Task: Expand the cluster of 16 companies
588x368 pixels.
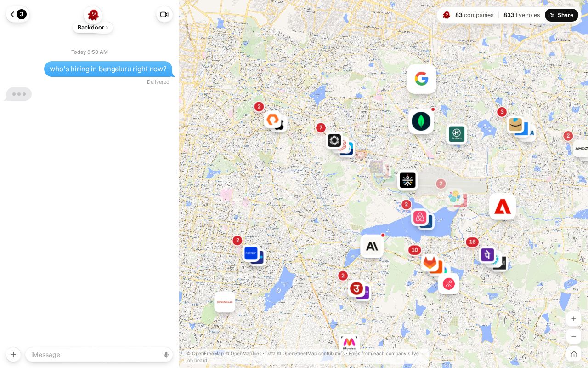Action: pyautogui.click(x=472, y=242)
